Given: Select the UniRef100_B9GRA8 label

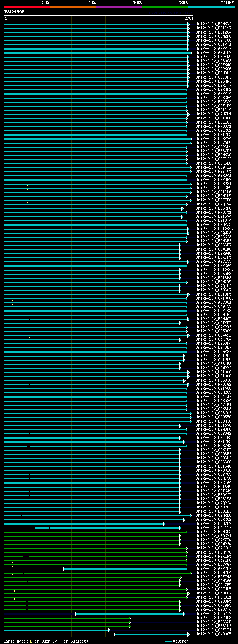Looking at the screenshot, I should 213,208.
